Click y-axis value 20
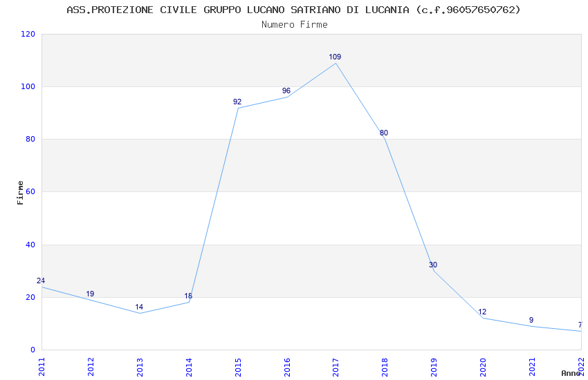 tap(30, 297)
